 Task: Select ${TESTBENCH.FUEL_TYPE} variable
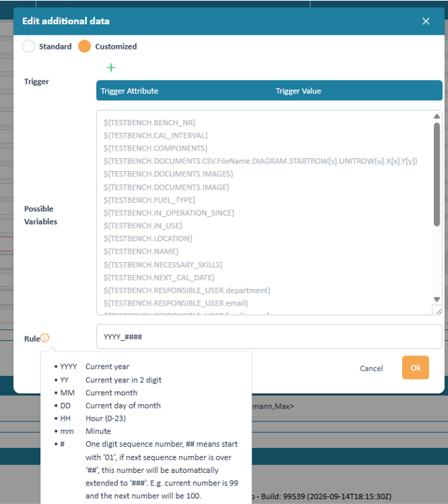click(x=149, y=200)
